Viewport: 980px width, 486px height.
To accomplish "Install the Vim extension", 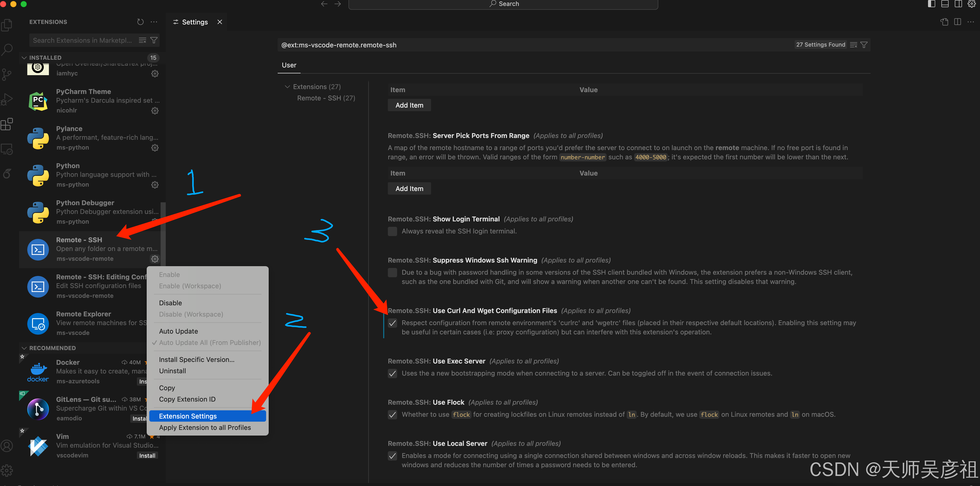I will point(147,456).
